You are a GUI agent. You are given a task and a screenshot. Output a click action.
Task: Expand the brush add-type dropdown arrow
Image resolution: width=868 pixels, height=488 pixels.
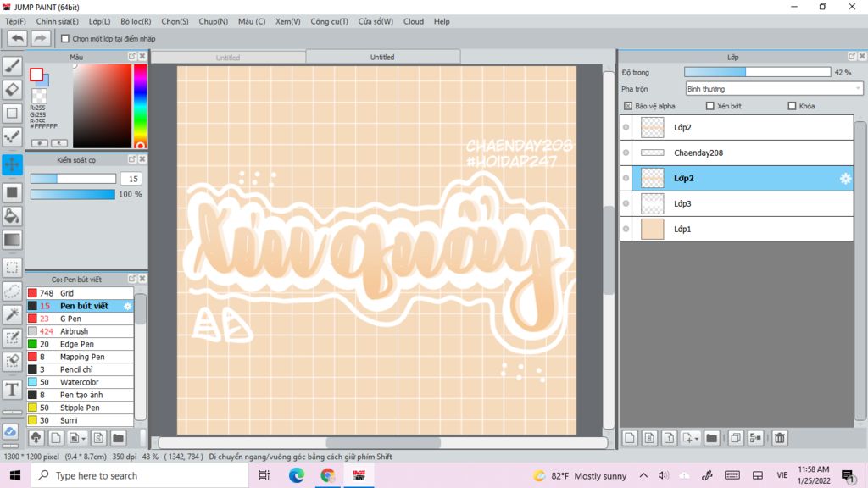click(x=83, y=438)
